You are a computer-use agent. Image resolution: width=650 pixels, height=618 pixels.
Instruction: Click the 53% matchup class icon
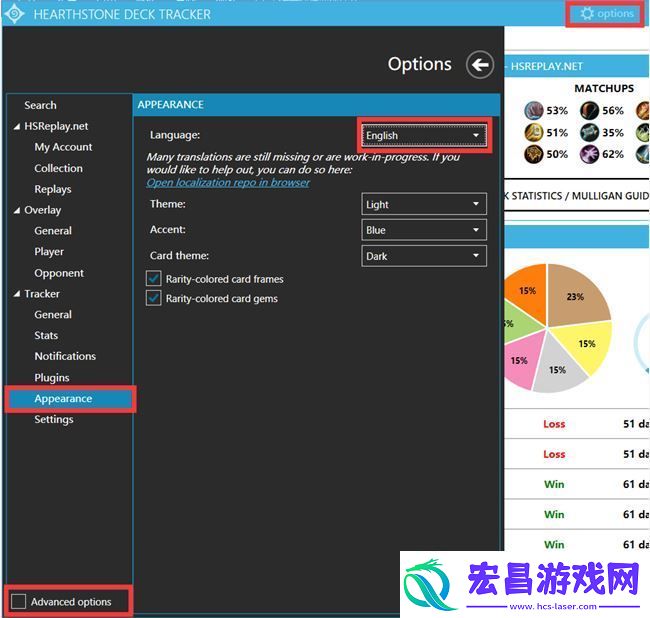coord(534,110)
